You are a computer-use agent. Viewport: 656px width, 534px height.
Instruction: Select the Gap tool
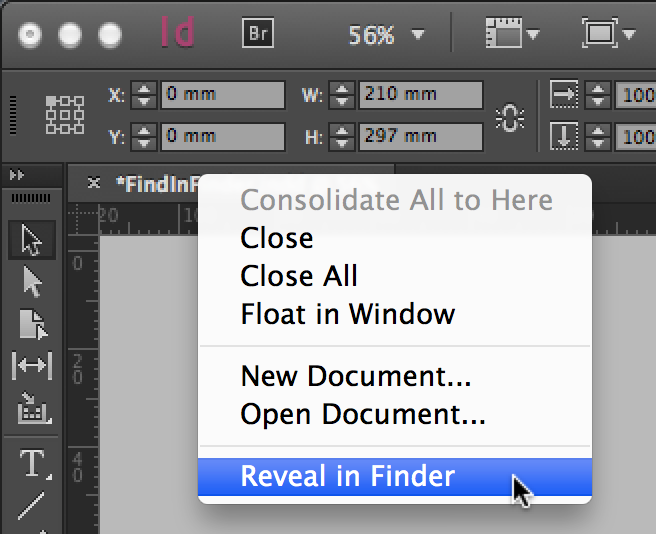pyautogui.click(x=32, y=365)
